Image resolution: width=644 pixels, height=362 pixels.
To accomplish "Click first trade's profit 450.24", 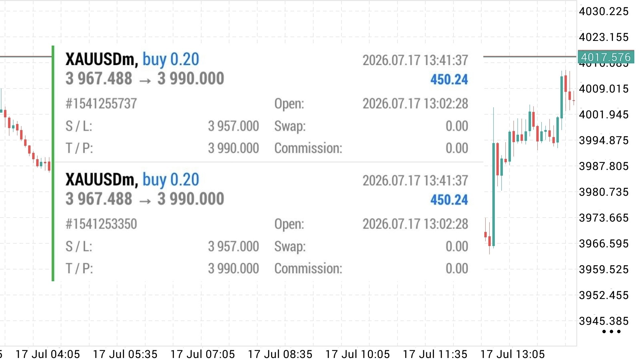I will [449, 79].
